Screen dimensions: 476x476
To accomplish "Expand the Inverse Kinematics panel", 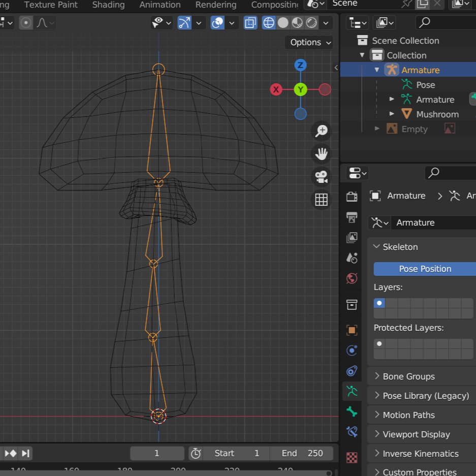I will (421, 454).
